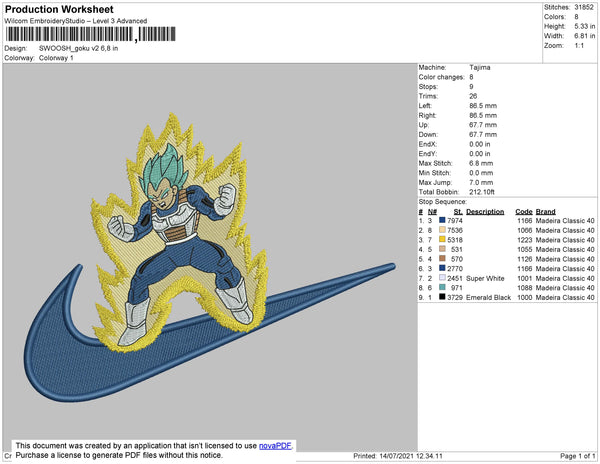This screenshot has width=600, height=464.
Task: Click the Total Bobbin value '212.10ft'
Action: tap(482, 192)
